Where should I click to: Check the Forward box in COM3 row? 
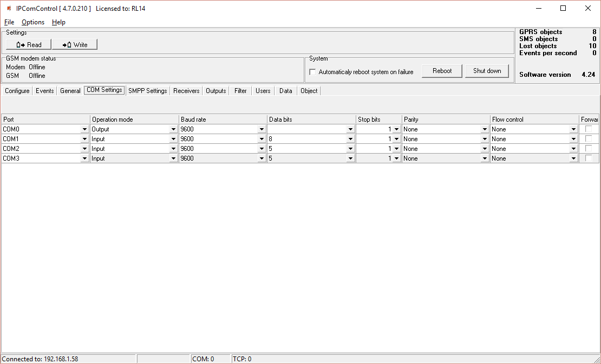tap(589, 158)
